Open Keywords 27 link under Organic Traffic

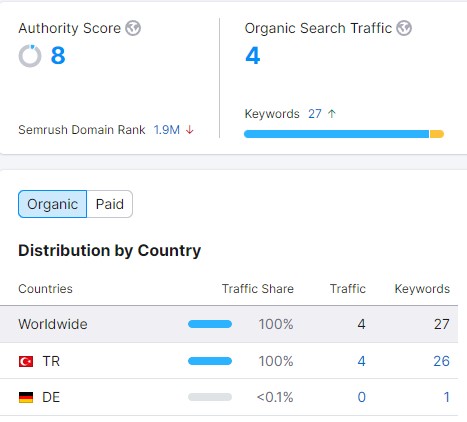point(315,114)
